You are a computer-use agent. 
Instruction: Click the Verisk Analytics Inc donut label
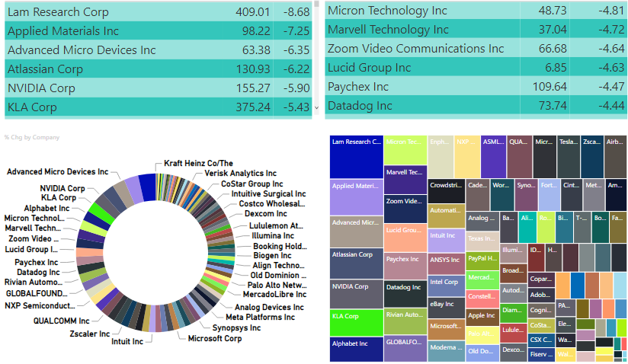pyautogui.click(x=240, y=173)
